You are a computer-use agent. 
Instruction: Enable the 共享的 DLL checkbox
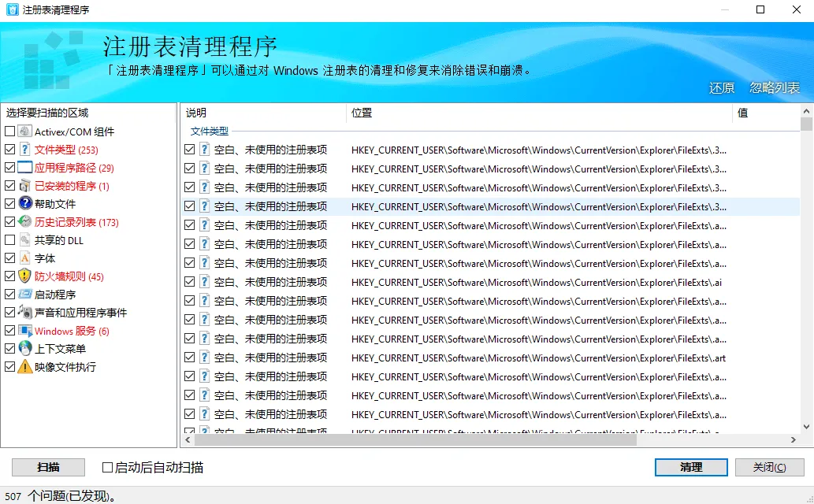click(10, 240)
